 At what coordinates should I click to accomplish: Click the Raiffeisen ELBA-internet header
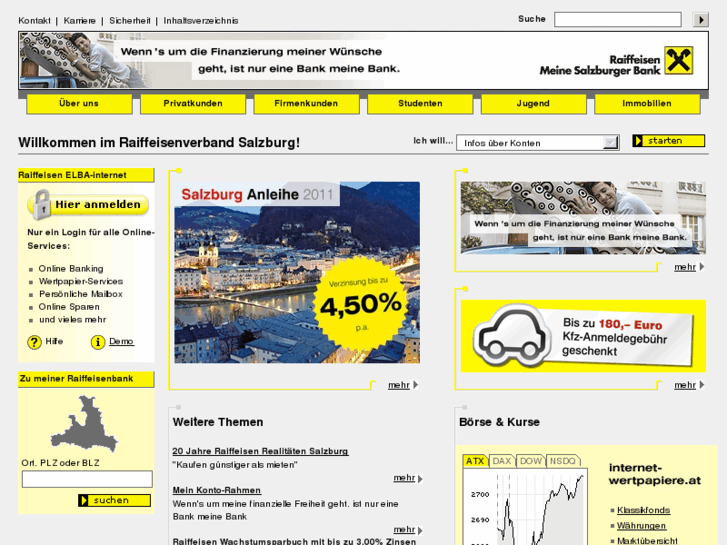click(x=86, y=175)
